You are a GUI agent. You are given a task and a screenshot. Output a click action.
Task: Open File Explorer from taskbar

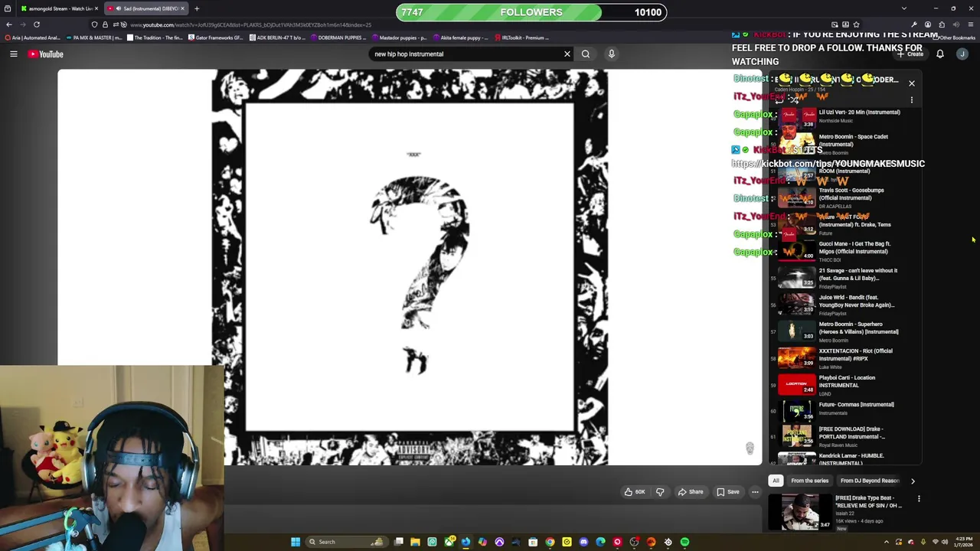[416, 542]
